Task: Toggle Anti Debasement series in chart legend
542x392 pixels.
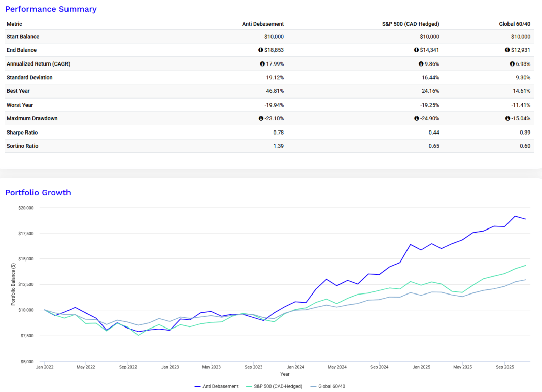Action: 216,386
